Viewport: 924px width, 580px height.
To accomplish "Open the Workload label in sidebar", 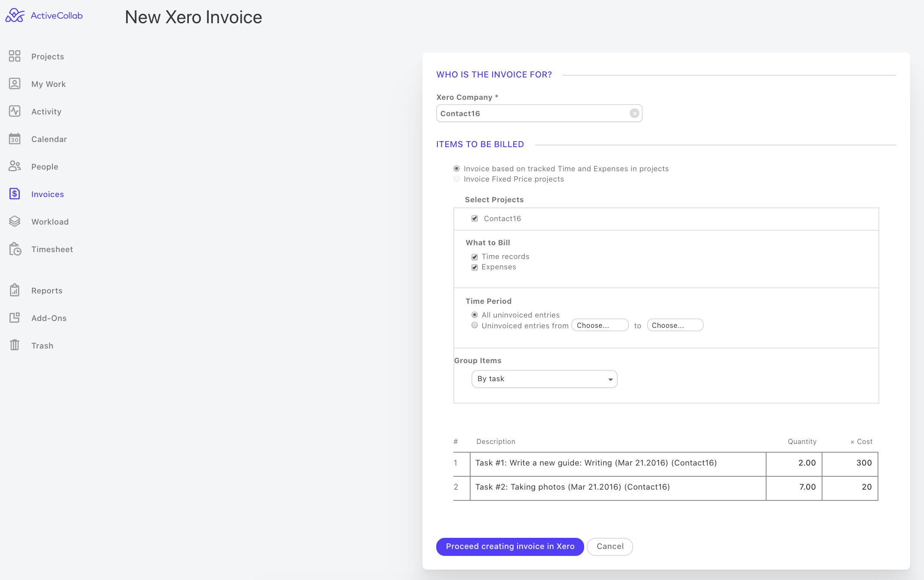I will click(x=50, y=222).
